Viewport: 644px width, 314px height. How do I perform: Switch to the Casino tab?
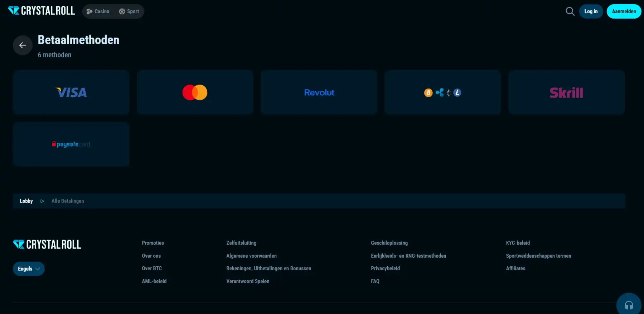coord(98,11)
